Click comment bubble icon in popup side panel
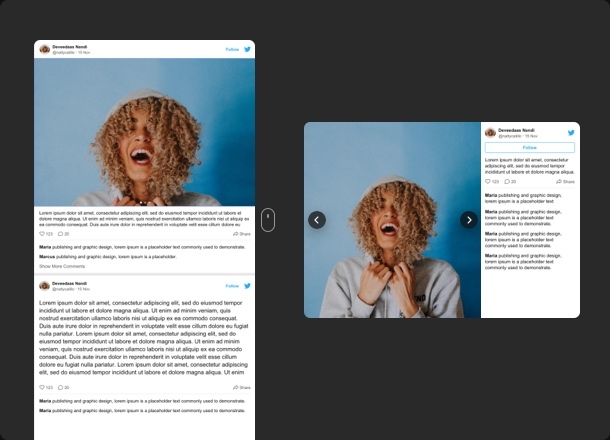This screenshot has width=610, height=440. [x=507, y=182]
